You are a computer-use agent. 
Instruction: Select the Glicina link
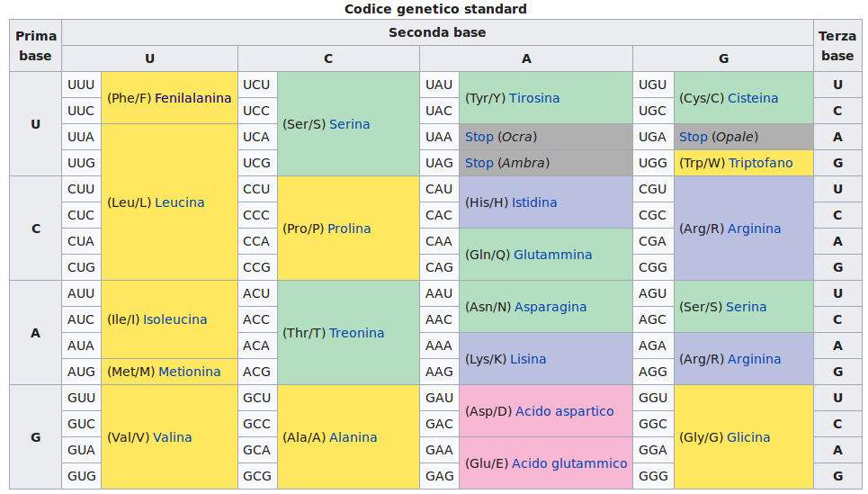(x=747, y=437)
